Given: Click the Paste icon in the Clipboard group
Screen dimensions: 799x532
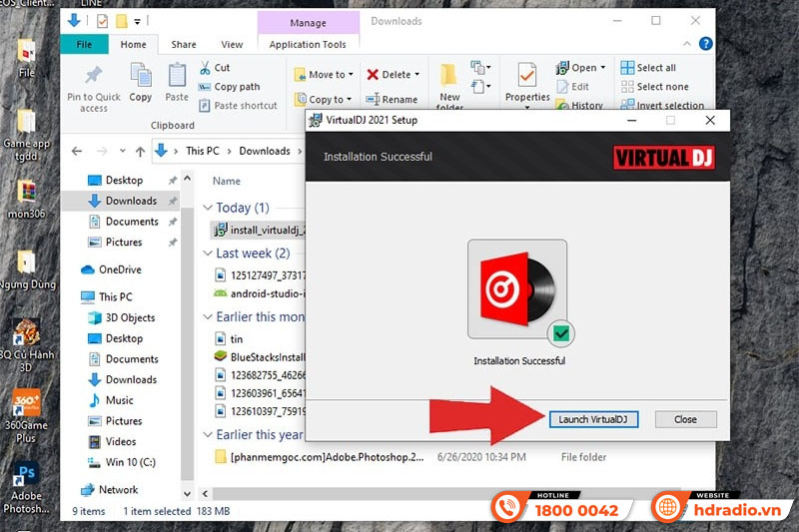Looking at the screenshot, I should [177, 76].
